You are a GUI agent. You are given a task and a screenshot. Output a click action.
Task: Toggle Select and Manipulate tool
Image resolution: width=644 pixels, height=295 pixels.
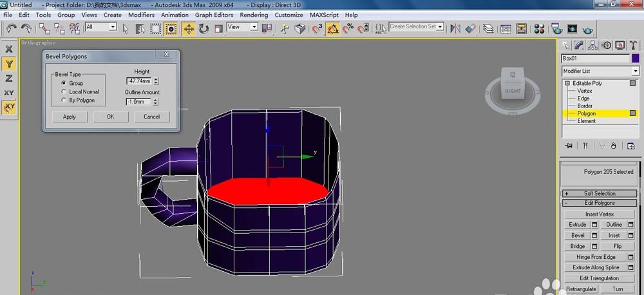coord(285,29)
